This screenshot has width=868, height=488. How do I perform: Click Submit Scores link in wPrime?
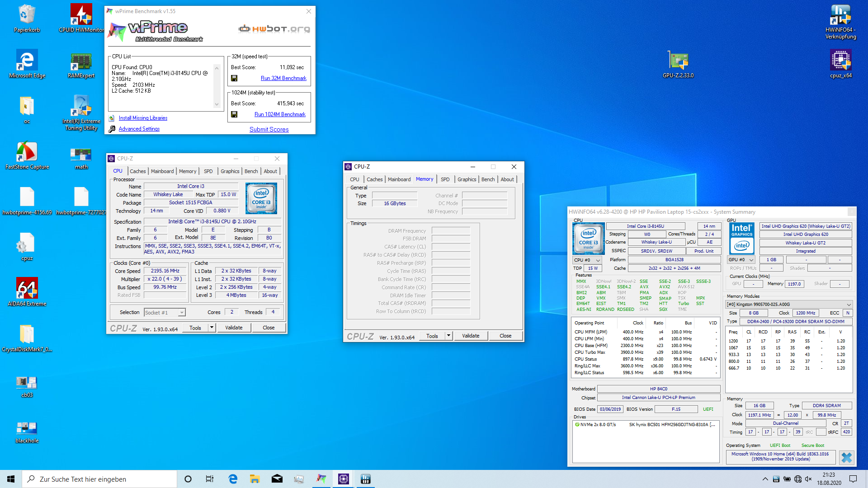pos(269,129)
